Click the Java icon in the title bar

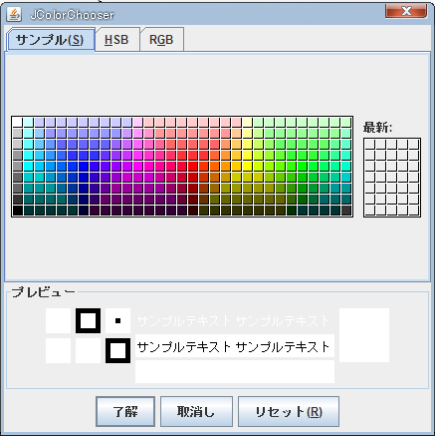click(x=14, y=15)
